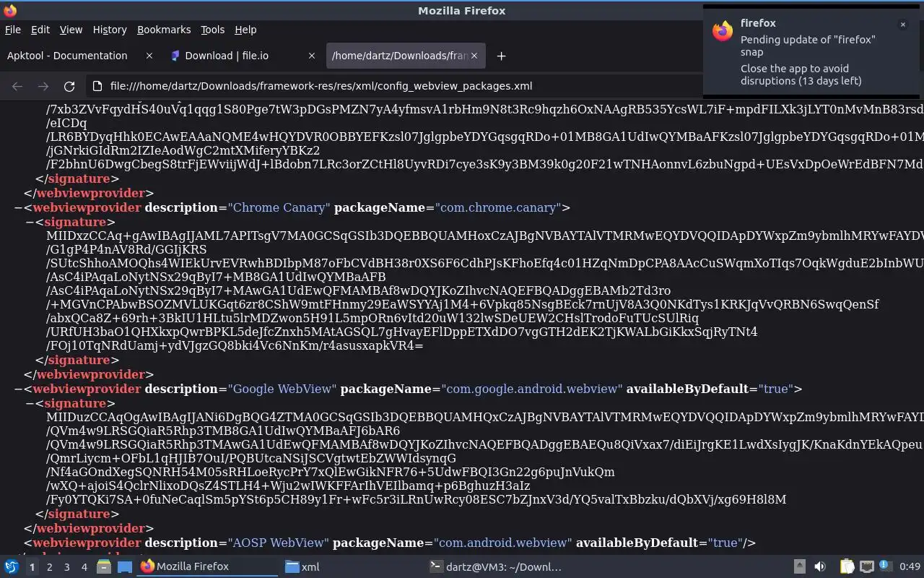Click the file.io favicon on the Download tab
The height and width of the screenshot is (578, 924).
(174, 56)
